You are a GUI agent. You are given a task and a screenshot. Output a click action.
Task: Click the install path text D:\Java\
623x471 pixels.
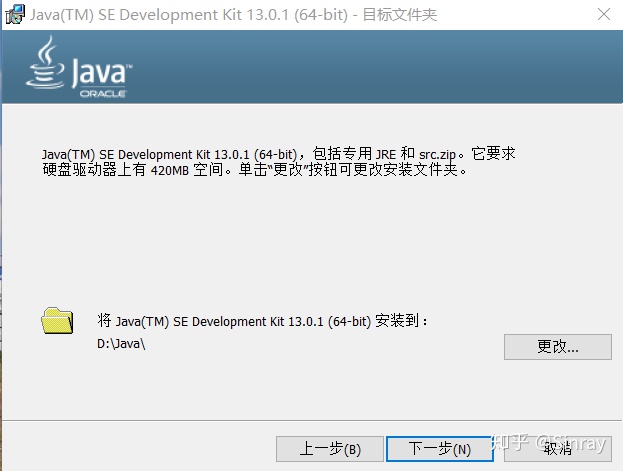(121, 344)
